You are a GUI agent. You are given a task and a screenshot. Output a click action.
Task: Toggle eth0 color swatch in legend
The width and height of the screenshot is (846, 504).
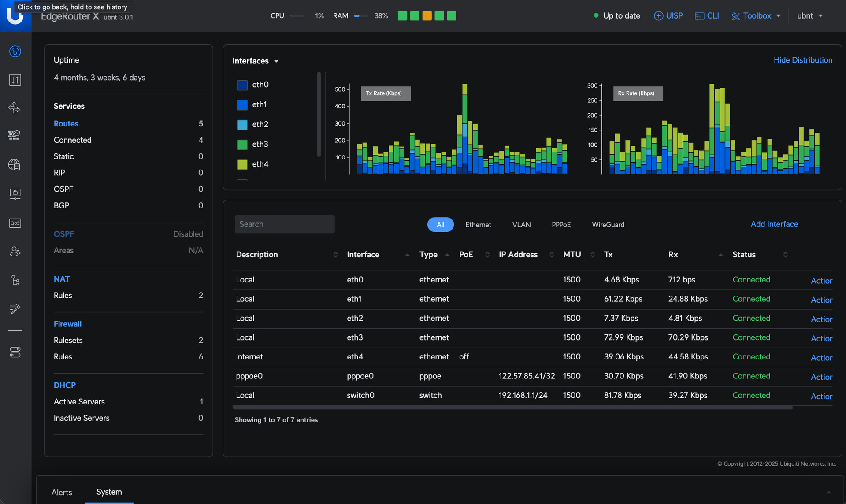coord(242,85)
